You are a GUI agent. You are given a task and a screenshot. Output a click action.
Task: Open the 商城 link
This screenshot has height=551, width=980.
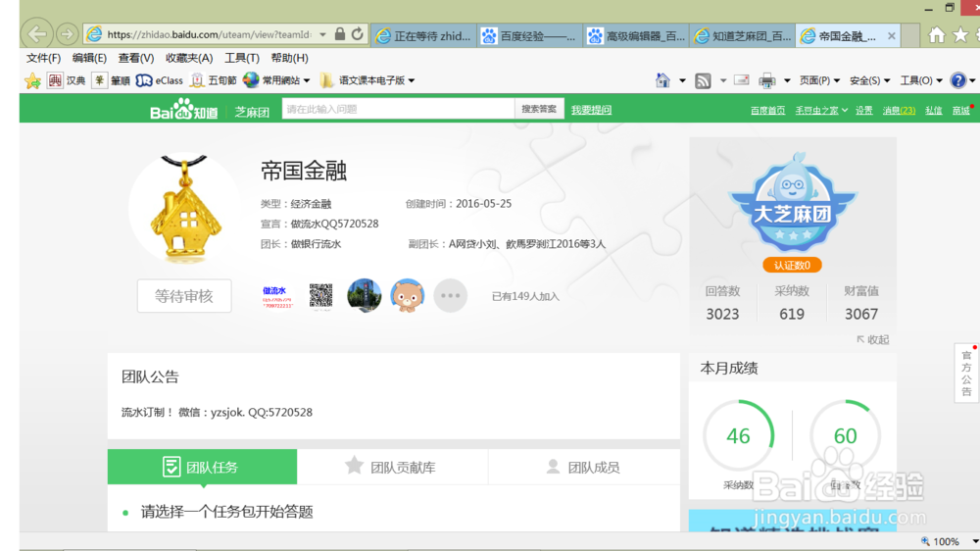pyautogui.click(x=960, y=111)
